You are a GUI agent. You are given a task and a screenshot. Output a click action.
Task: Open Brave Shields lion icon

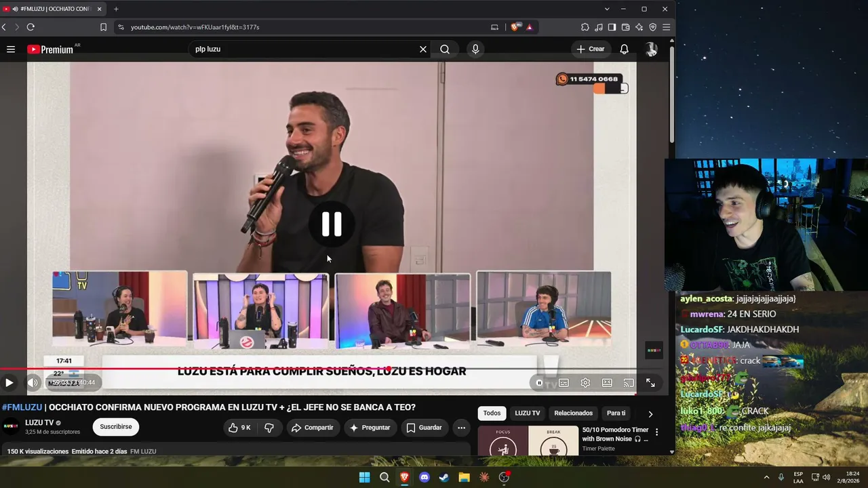pyautogui.click(x=515, y=27)
